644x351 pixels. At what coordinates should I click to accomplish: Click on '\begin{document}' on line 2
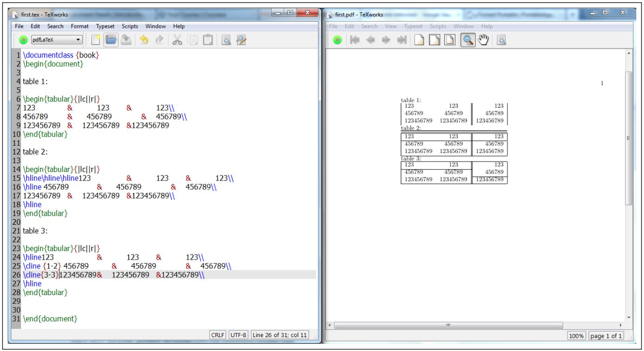(x=53, y=64)
